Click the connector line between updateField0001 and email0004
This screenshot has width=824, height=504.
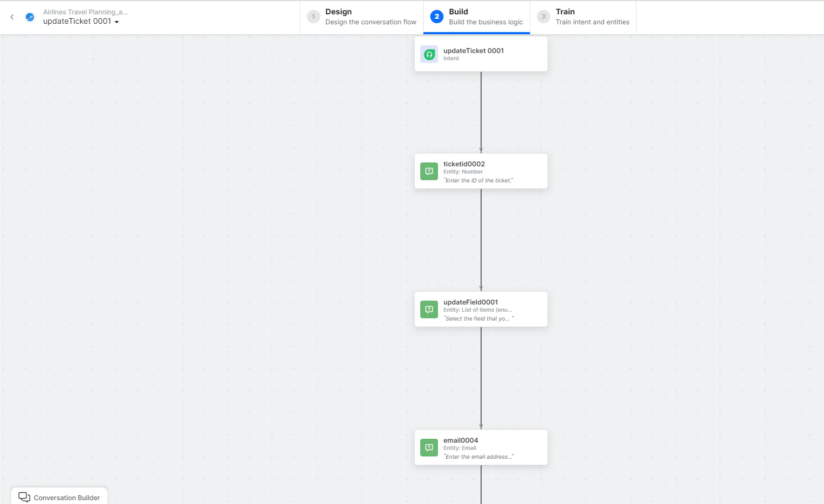point(481,379)
